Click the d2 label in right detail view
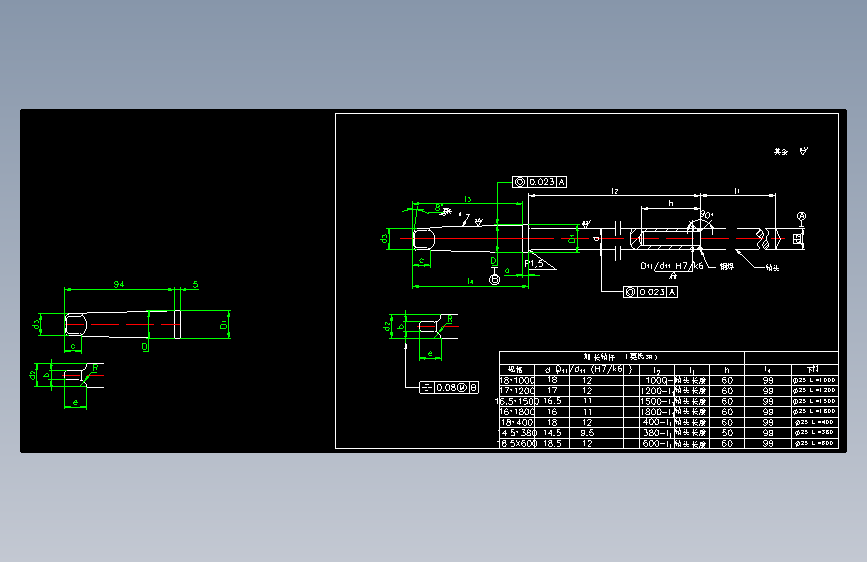This screenshot has width=867, height=562. (386, 326)
